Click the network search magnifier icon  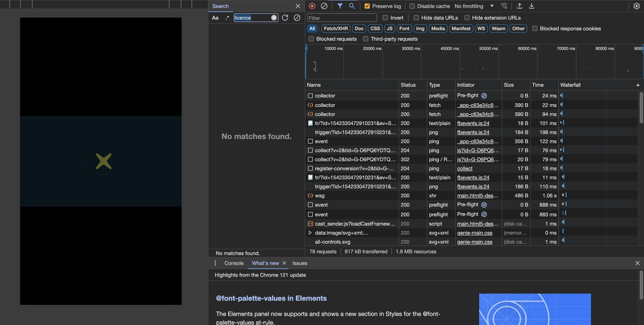tap(352, 6)
